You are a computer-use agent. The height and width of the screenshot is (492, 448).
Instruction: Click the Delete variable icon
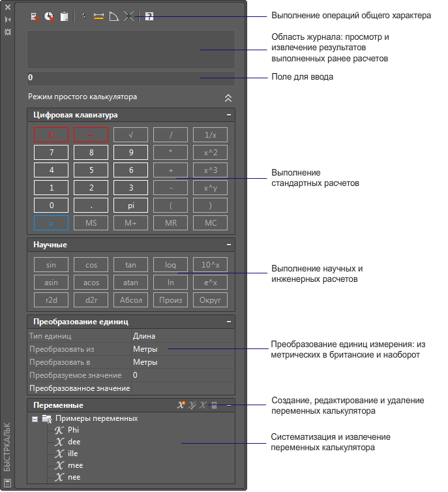[x=203, y=405]
